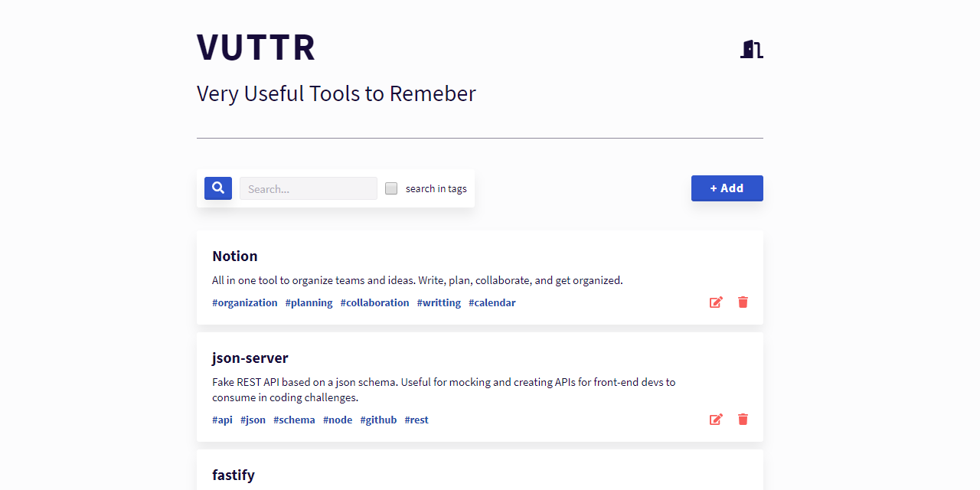This screenshot has width=980, height=490.
Task: Select the #node tag
Action: [x=338, y=420]
